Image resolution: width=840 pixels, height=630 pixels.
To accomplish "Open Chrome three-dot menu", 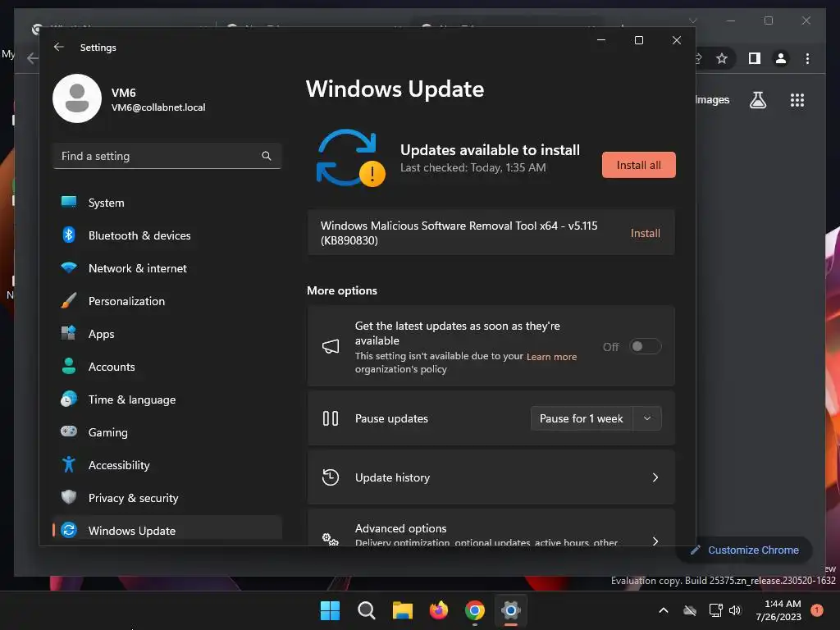I will [x=807, y=58].
